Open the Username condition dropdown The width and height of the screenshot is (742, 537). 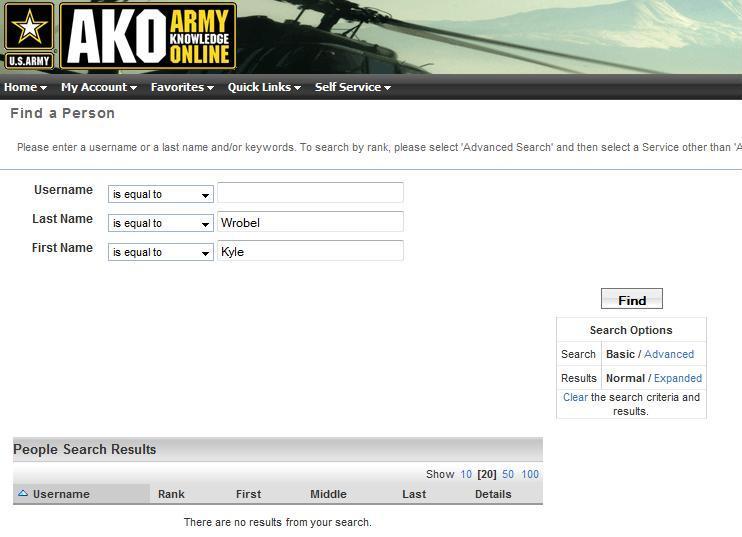point(160,194)
